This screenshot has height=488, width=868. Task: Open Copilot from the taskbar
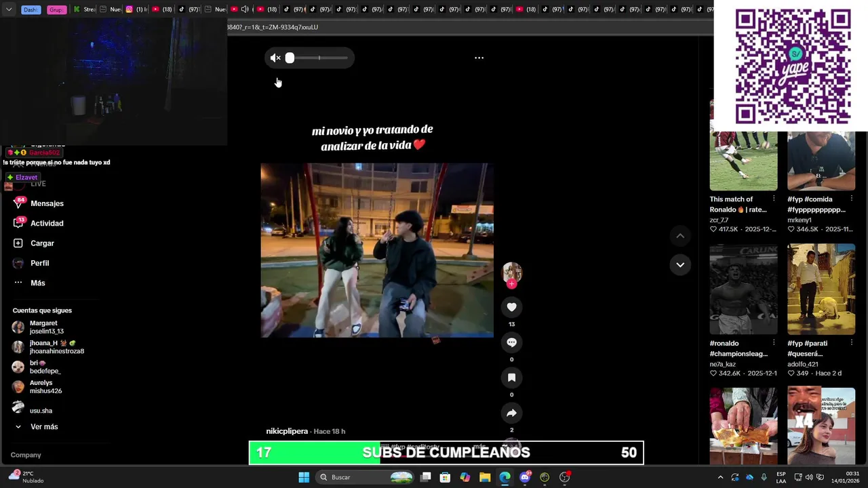point(465,477)
